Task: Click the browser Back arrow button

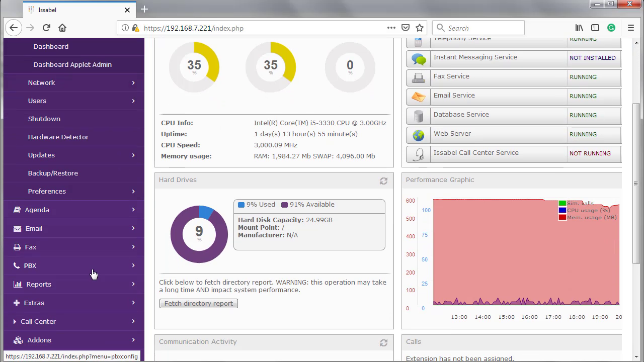Action: [x=14, y=28]
